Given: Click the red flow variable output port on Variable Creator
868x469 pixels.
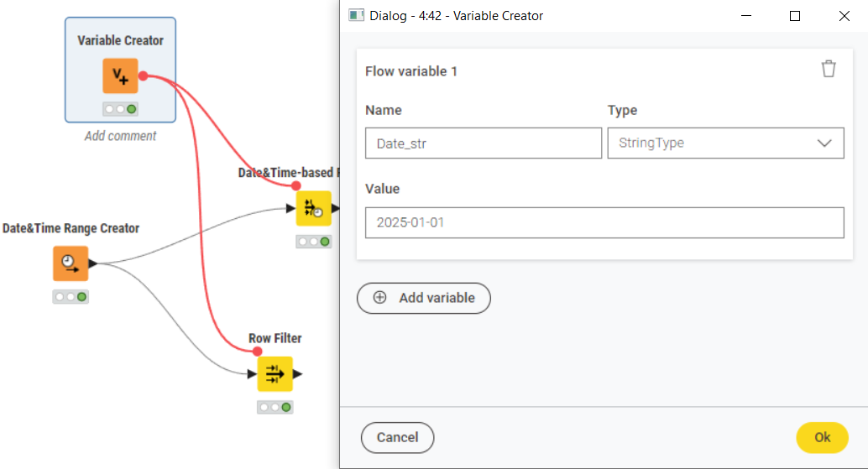Looking at the screenshot, I should (x=143, y=76).
